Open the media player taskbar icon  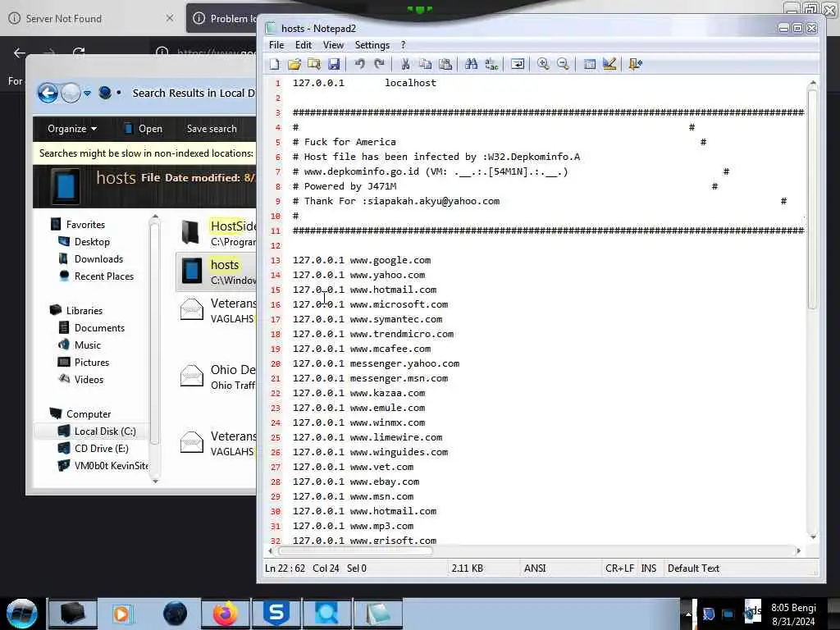coord(121,614)
